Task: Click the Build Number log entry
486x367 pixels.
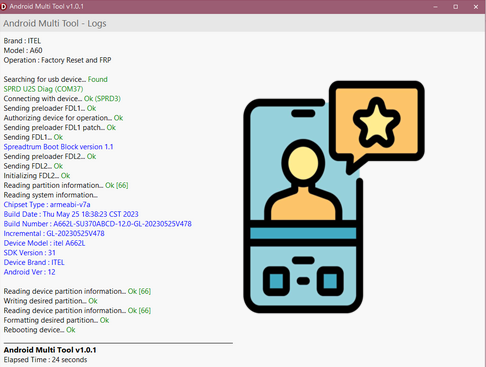Action: point(98,224)
